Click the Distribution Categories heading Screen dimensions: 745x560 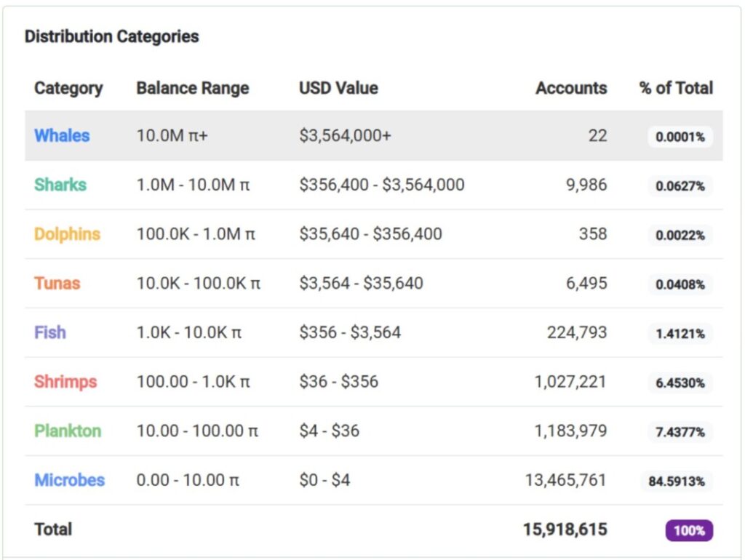point(112,36)
